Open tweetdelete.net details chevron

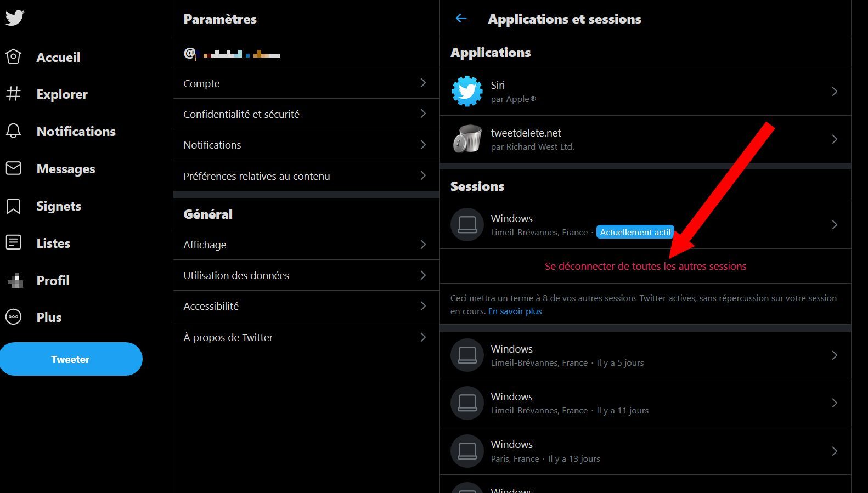[x=835, y=139]
